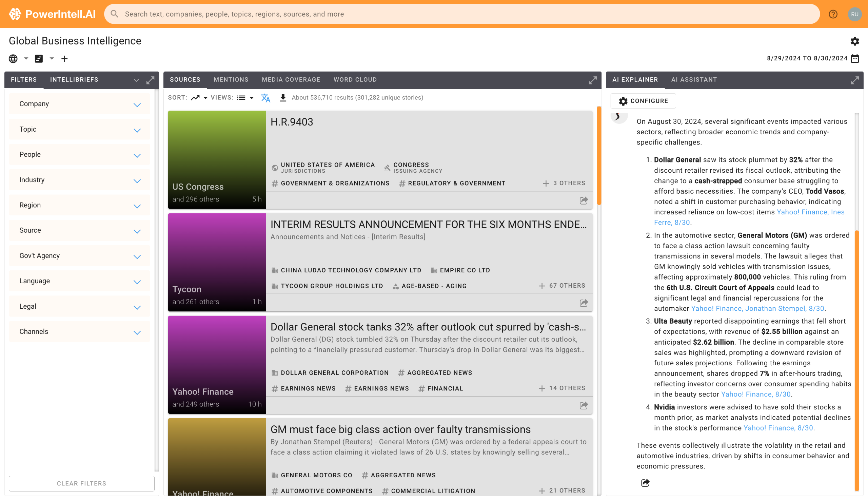Click the help question mark icon
868x500 pixels.
pyautogui.click(x=833, y=14)
